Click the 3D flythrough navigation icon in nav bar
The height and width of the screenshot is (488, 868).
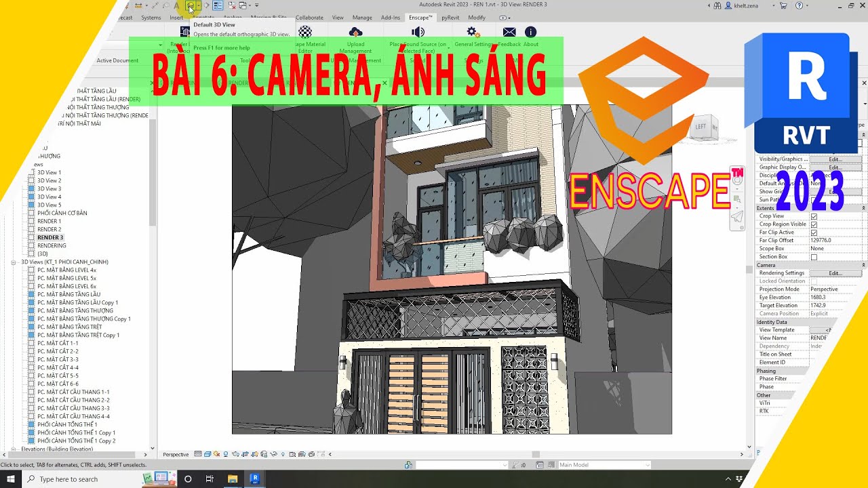737,218
